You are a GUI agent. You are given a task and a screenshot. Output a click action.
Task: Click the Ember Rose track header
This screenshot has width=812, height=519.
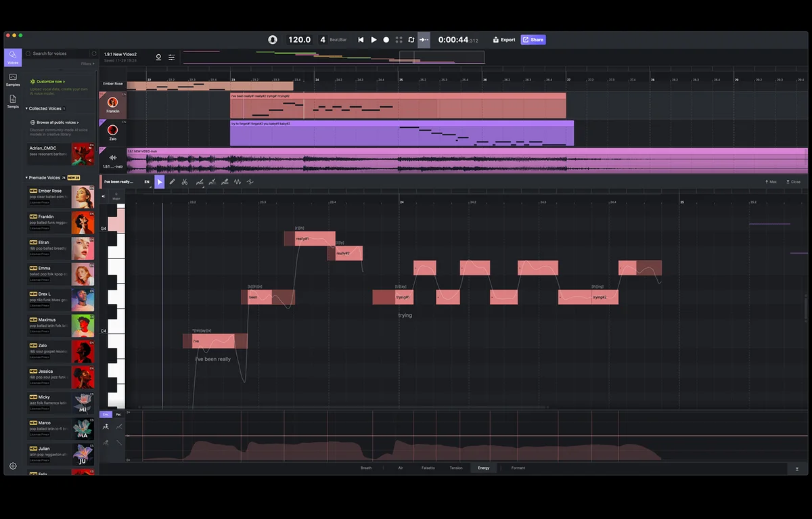coord(113,84)
